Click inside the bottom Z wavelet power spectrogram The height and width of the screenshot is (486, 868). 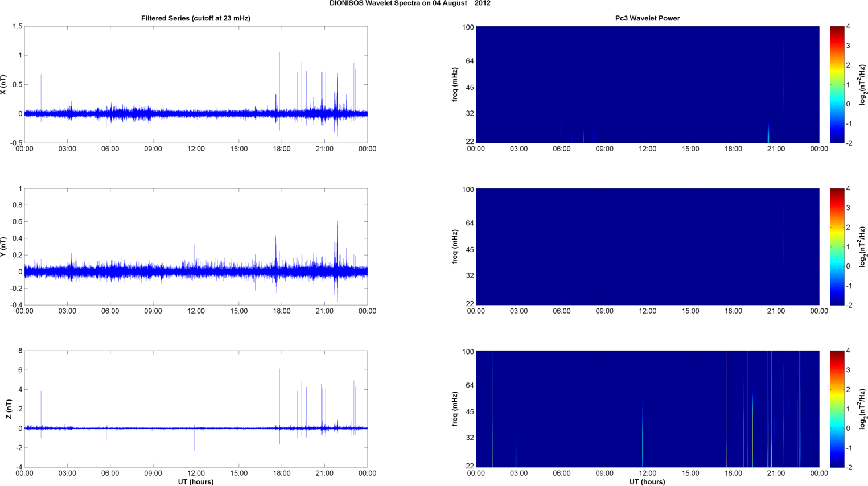point(647,409)
